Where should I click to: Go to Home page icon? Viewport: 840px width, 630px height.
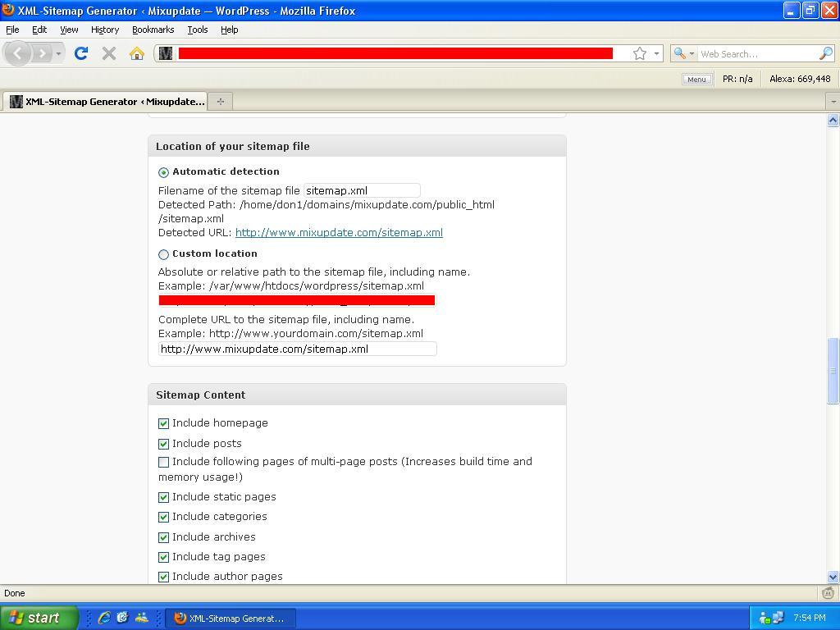137,53
